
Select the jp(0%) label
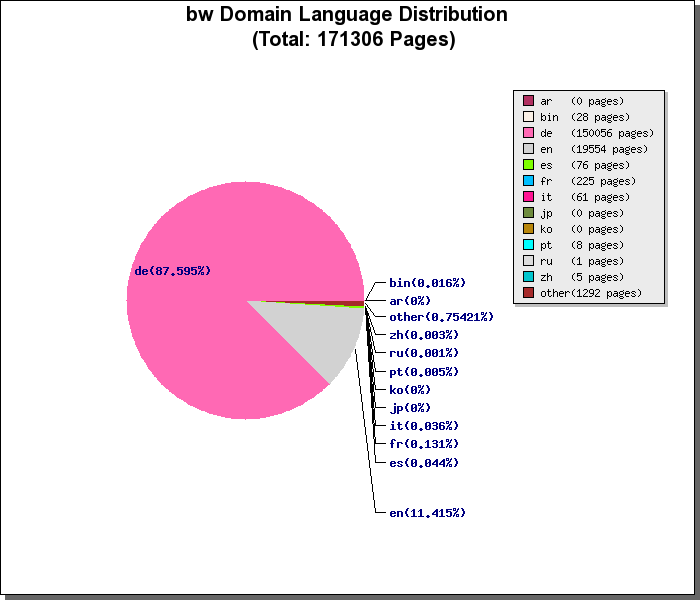[410, 408]
